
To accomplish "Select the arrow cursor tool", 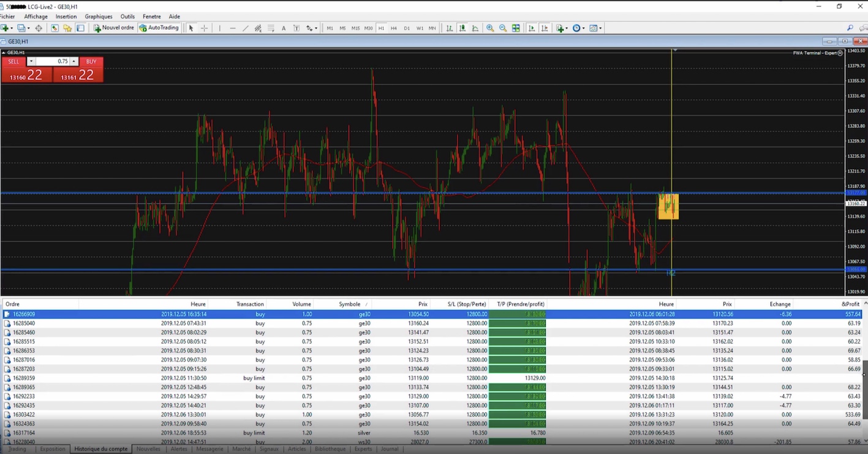I will (191, 28).
